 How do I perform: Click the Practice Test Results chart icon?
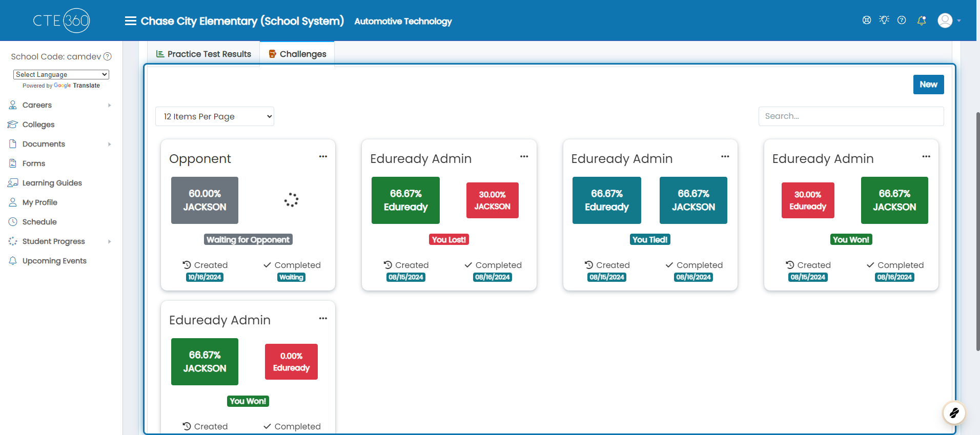[160, 54]
